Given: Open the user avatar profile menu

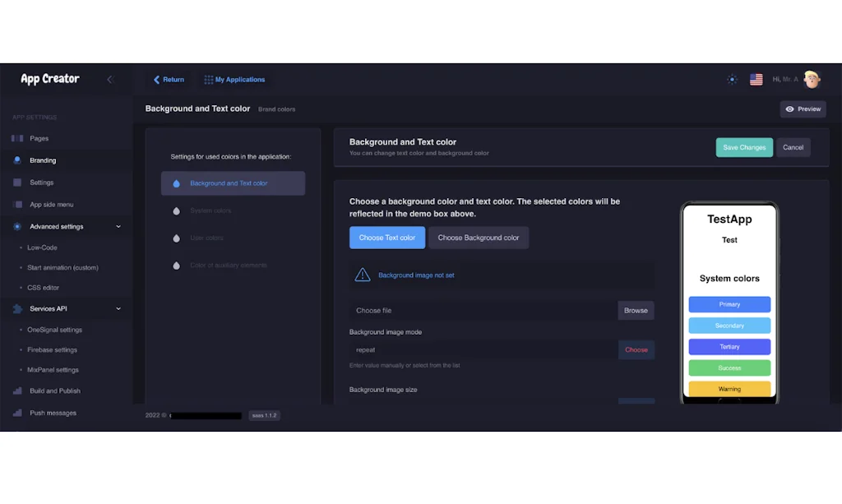Looking at the screenshot, I should (812, 79).
